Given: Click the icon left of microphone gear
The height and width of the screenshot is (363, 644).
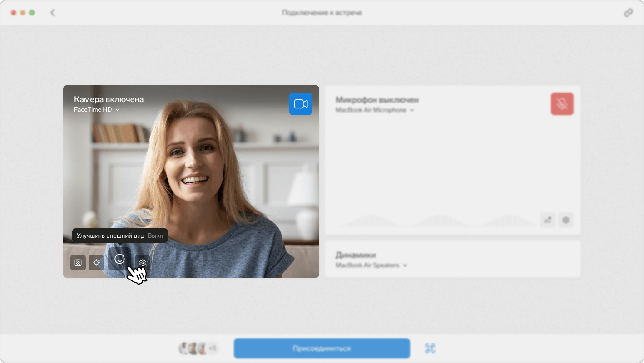Looking at the screenshot, I should 548,220.
